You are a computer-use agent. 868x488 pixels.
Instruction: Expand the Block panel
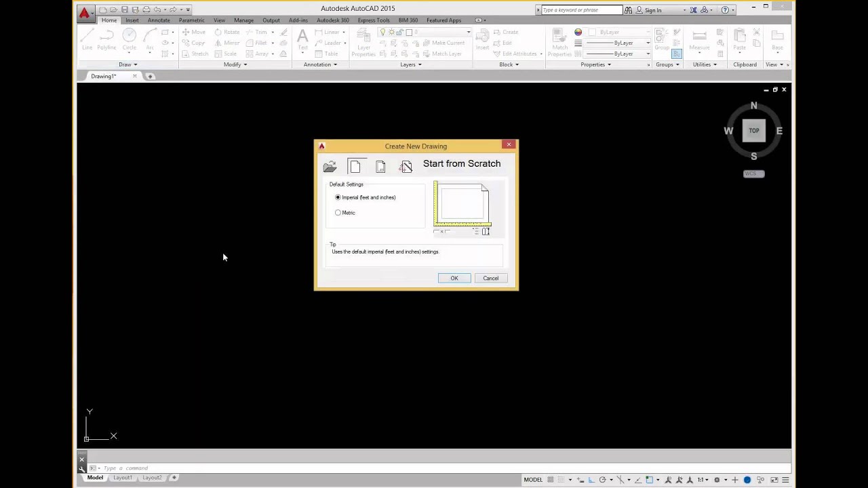coord(509,64)
